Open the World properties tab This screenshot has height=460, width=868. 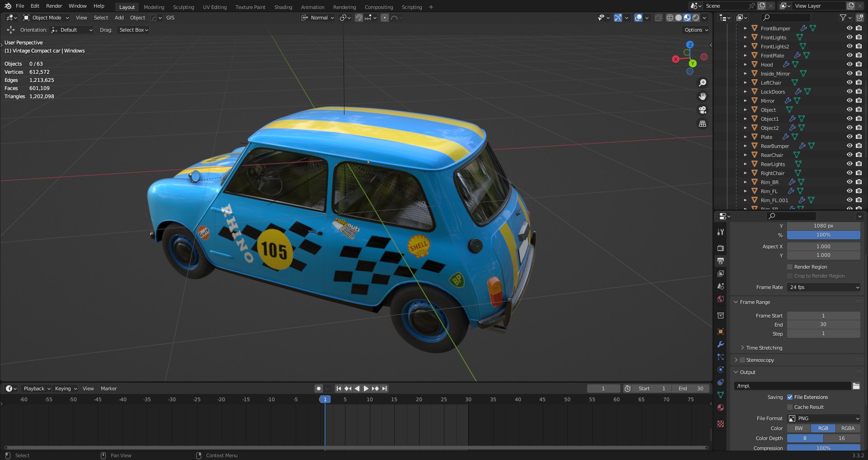click(x=721, y=299)
